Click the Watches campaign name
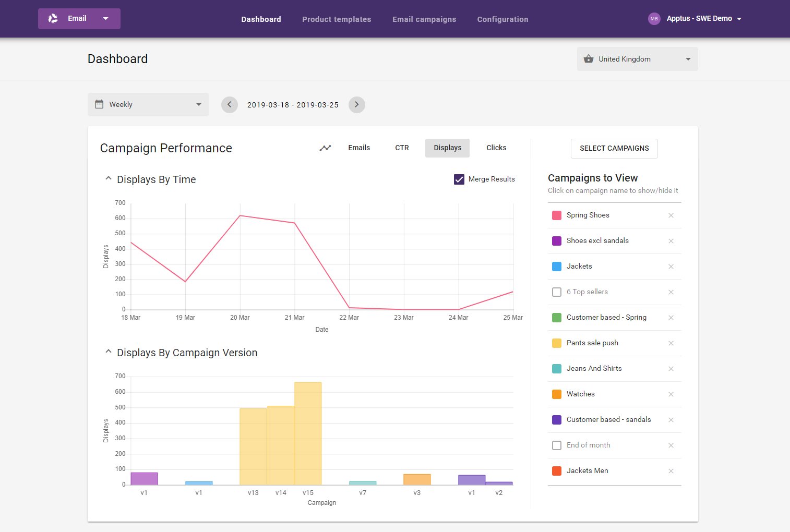The height and width of the screenshot is (532, 790). 580,394
